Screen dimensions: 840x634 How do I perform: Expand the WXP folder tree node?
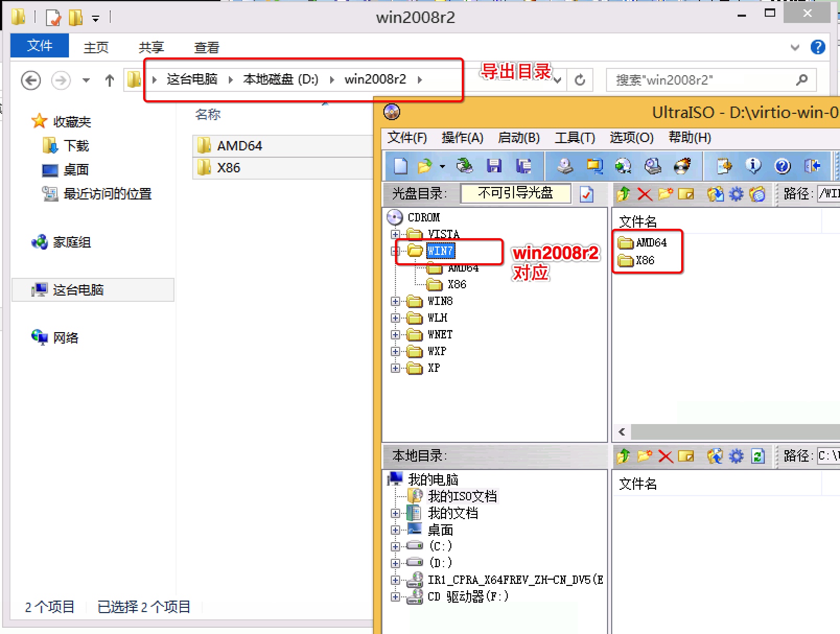click(395, 351)
